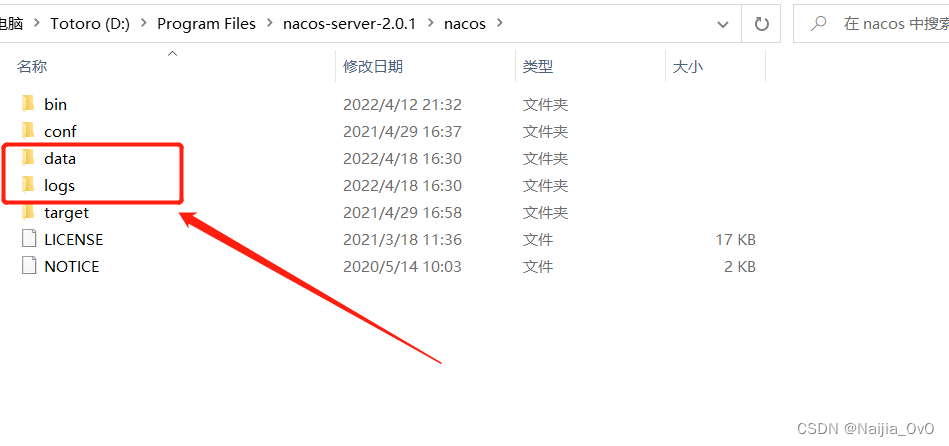Click 文件夹 type in data row

[545, 159]
